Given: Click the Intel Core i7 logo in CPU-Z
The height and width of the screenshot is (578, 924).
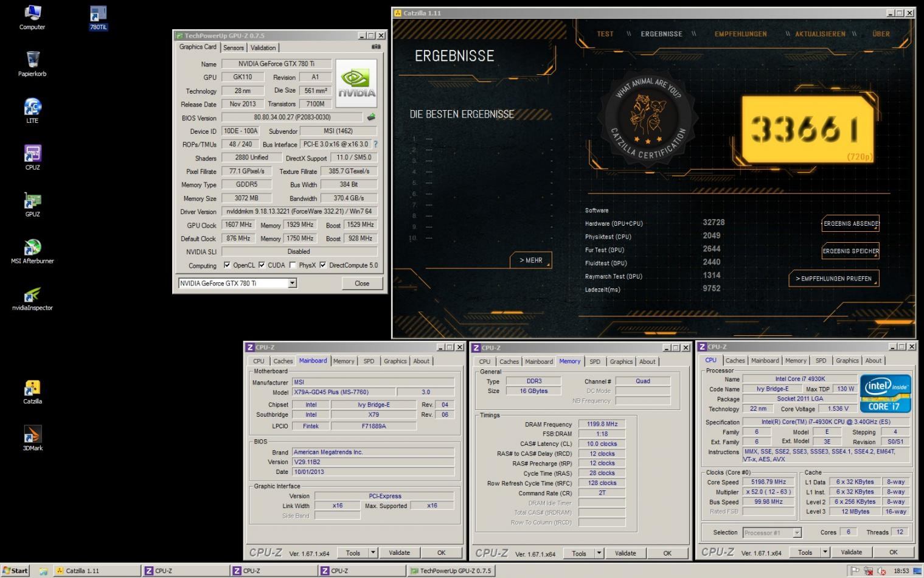Looking at the screenshot, I should [x=885, y=394].
